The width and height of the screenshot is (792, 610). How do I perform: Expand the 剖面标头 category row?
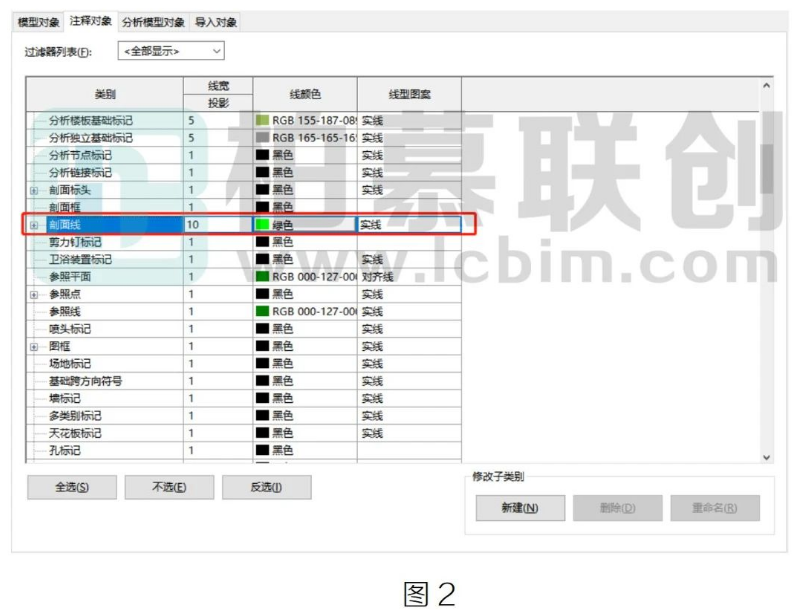pos(34,190)
